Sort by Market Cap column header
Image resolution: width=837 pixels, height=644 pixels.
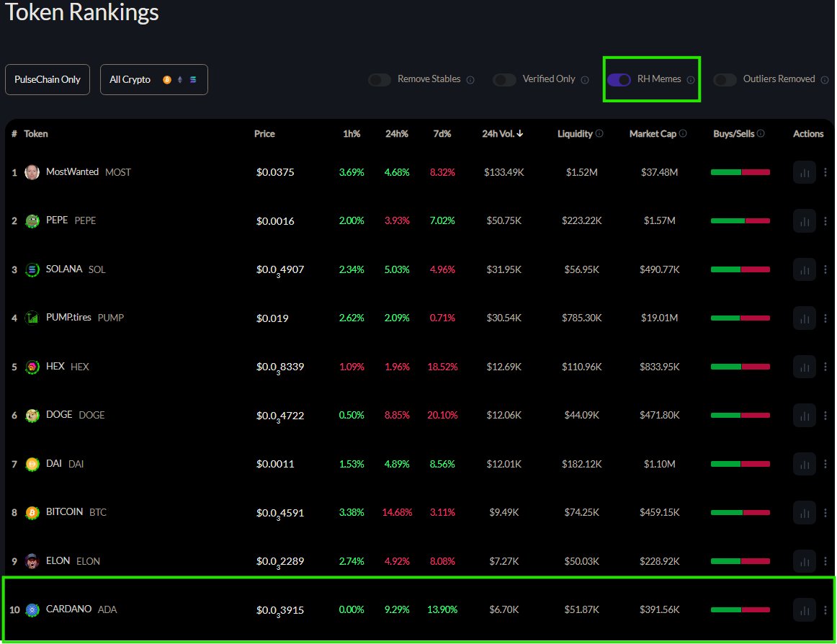coord(653,133)
